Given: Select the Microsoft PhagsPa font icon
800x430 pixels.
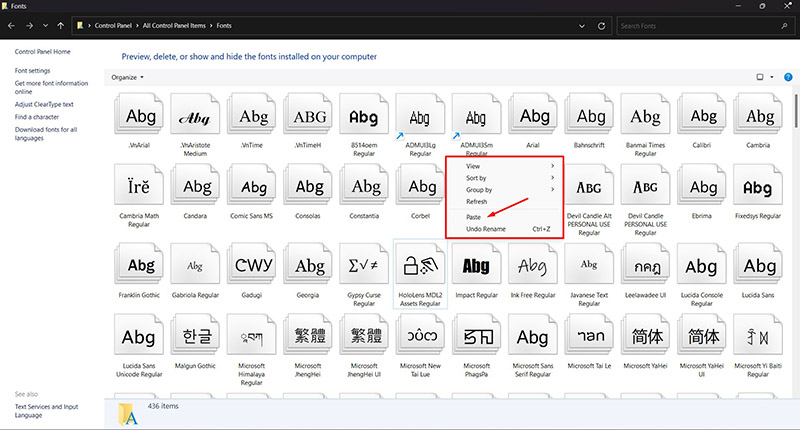Looking at the screenshot, I should [x=477, y=335].
